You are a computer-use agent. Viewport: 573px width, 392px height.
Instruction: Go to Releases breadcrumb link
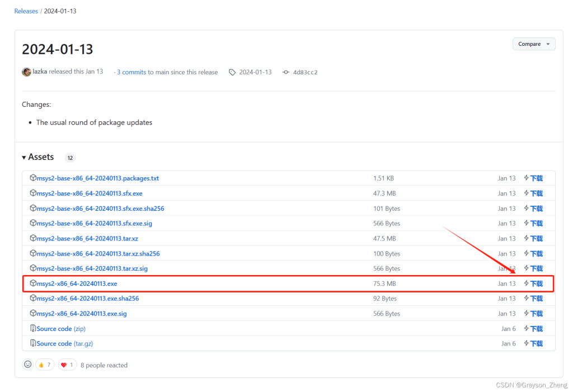point(26,11)
